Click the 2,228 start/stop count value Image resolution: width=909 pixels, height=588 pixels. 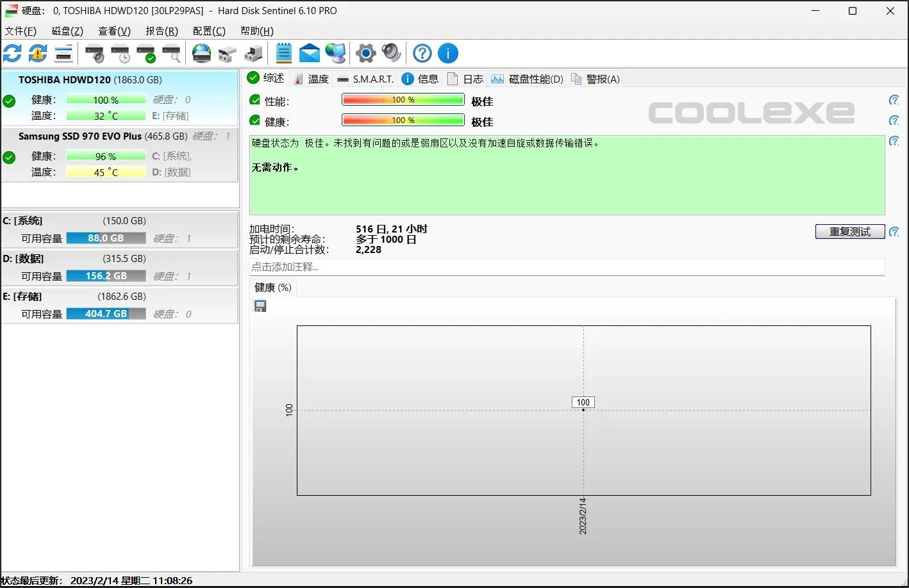click(x=369, y=250)
